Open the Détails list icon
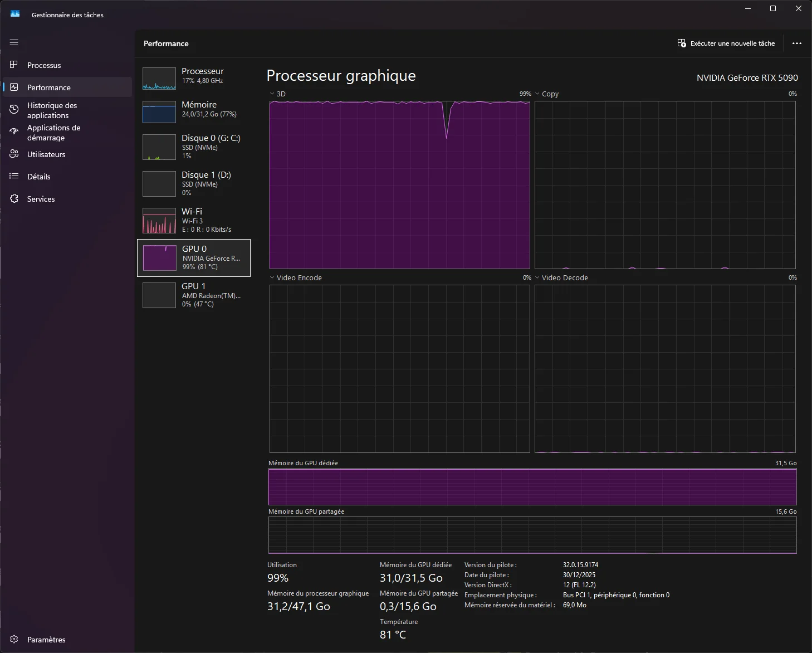Viewport: 812px width, 653px height. tap(14, 176)
